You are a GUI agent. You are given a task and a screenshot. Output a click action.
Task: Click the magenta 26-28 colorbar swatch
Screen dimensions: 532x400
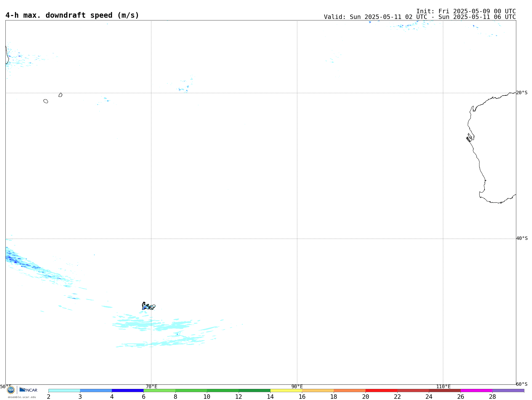476,390
